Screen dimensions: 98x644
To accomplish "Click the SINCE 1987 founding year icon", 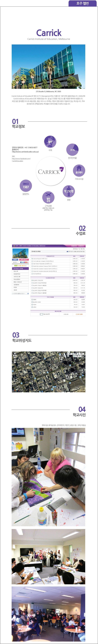I will [26, 186].
